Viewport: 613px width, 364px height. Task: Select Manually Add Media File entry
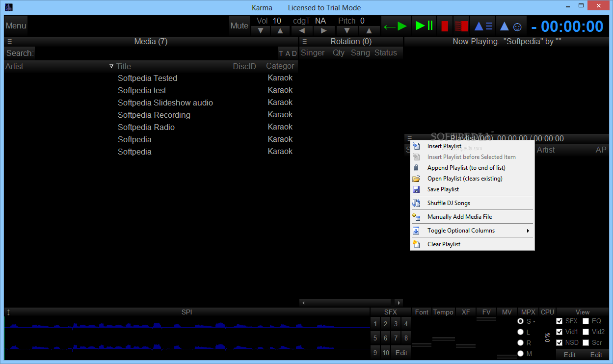472,217
